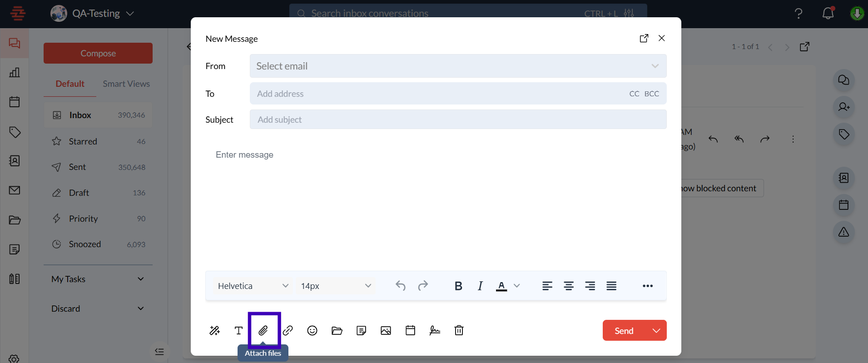868x363 pixels.
Task: Toggle bold formatting
Action: click(458, 286)
